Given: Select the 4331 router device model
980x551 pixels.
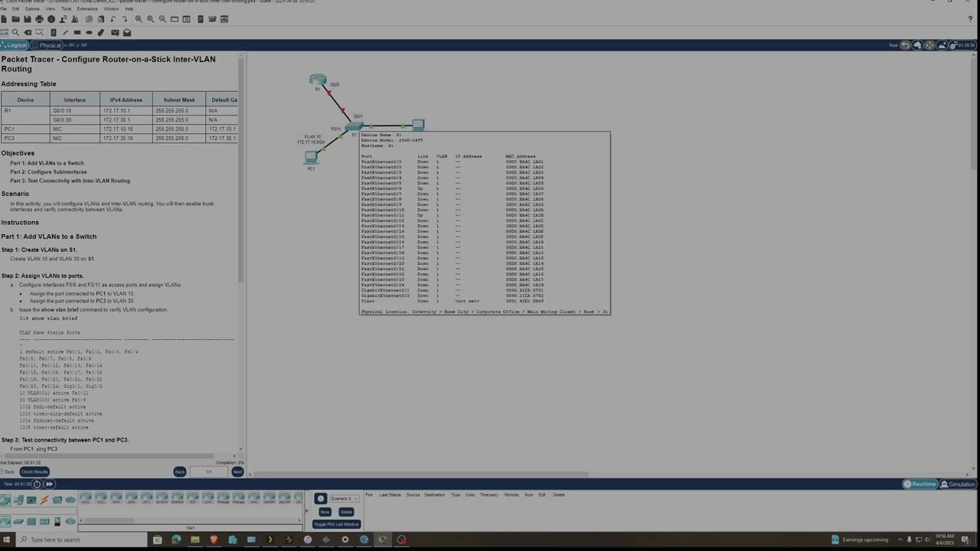Looking at the screenshot, I should (86, 499).
